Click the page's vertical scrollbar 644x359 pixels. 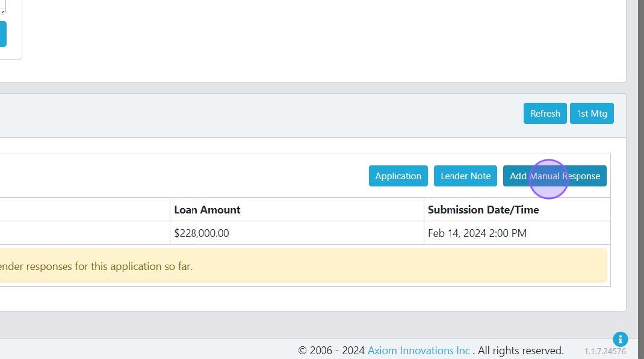(x=641, y=180)
